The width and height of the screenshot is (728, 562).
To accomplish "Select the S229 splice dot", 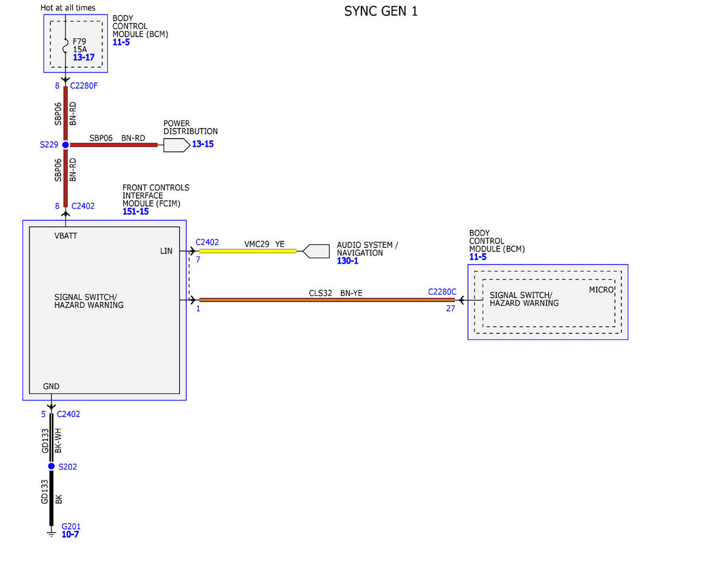I will point(66,145).
